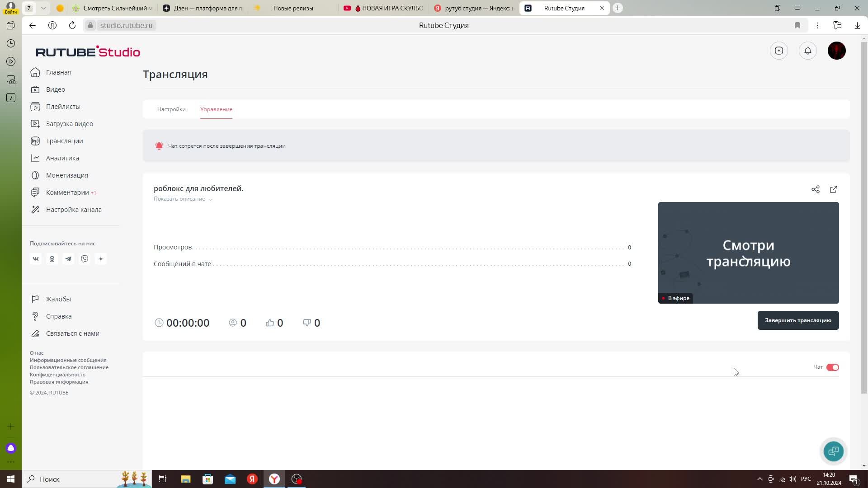This screenshot has width=868, height=488.
Task: Open the user avatar menu
Action: tap(836, 51)
